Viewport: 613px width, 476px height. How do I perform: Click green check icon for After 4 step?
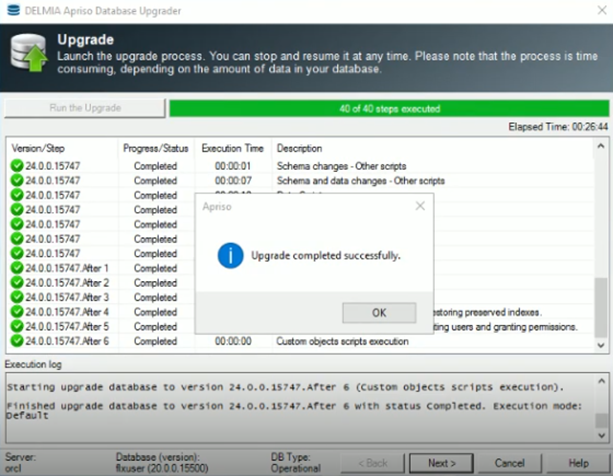pos(17,311)
